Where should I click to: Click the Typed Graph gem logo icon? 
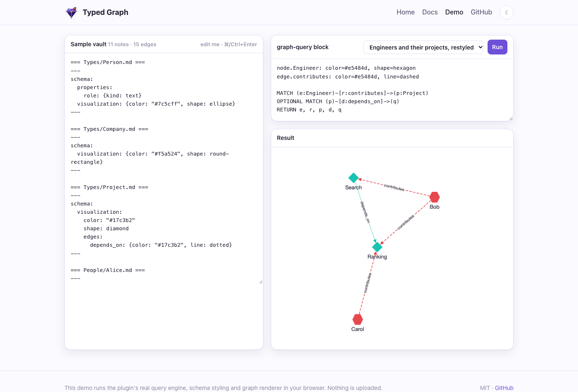(x=71, y=12)
